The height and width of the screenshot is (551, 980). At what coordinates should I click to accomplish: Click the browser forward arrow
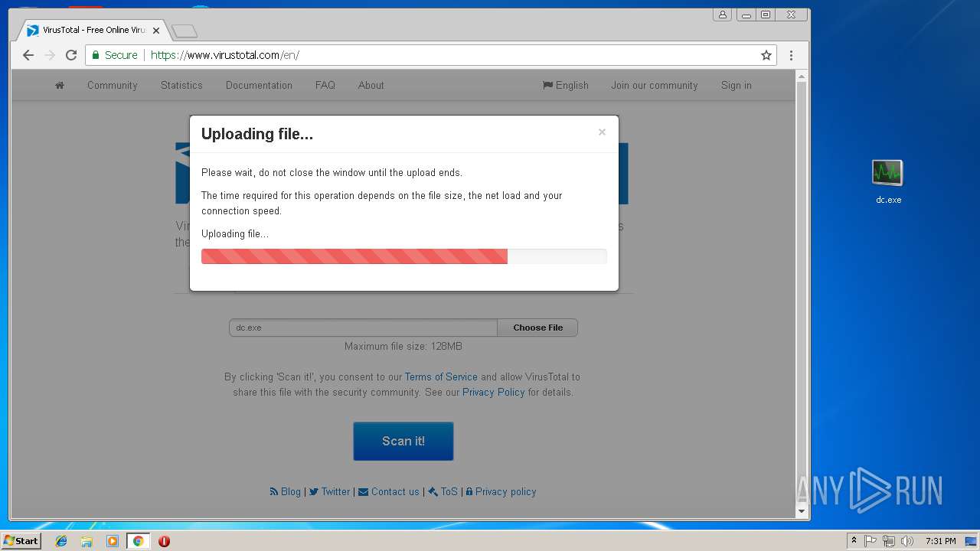(50, 55)
